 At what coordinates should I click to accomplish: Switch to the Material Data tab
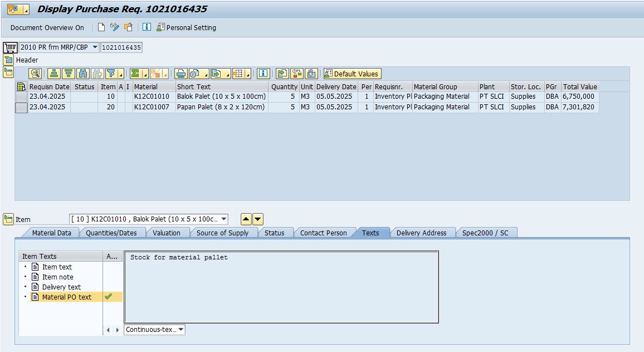click(51, 233)
